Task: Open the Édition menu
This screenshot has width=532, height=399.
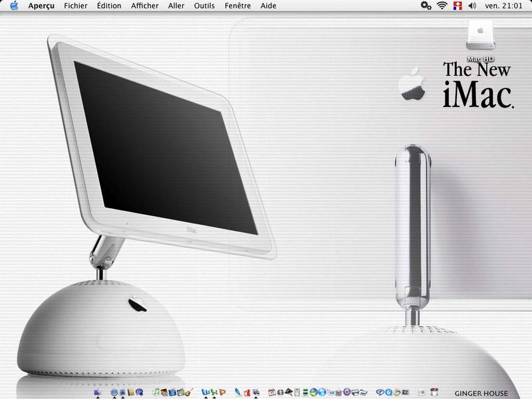Action: (x=109, y=6)
